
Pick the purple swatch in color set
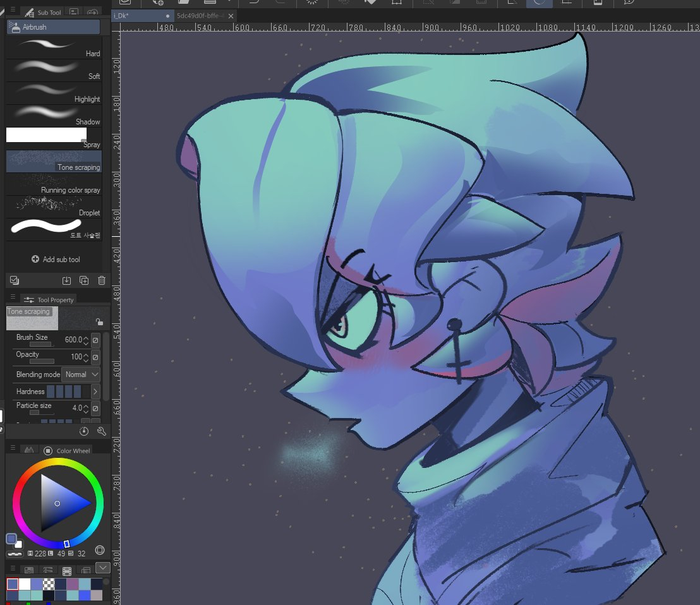pos(73,584)
